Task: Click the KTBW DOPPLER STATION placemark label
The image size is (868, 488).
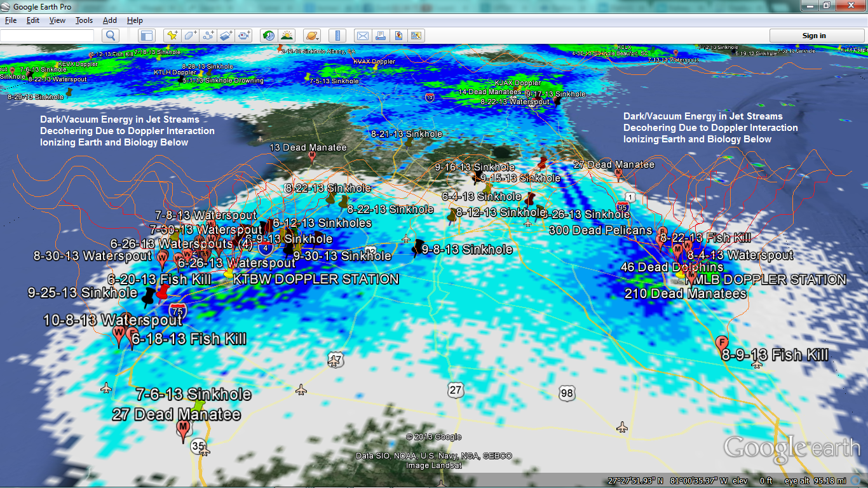Action: coord(316,279)
